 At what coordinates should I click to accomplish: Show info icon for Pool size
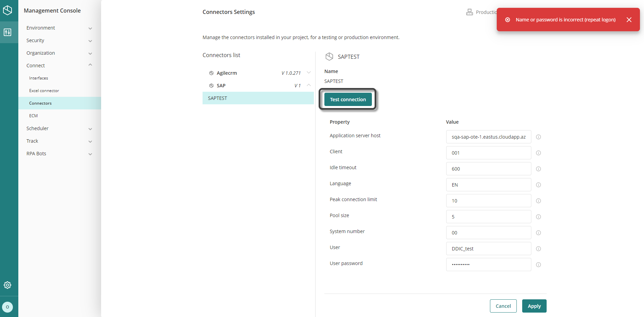538,217
